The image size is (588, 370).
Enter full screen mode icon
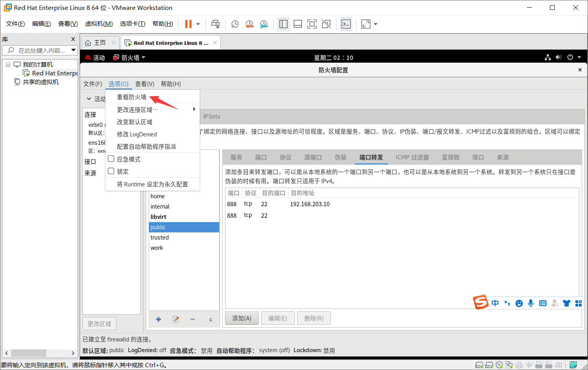point(312,24)
